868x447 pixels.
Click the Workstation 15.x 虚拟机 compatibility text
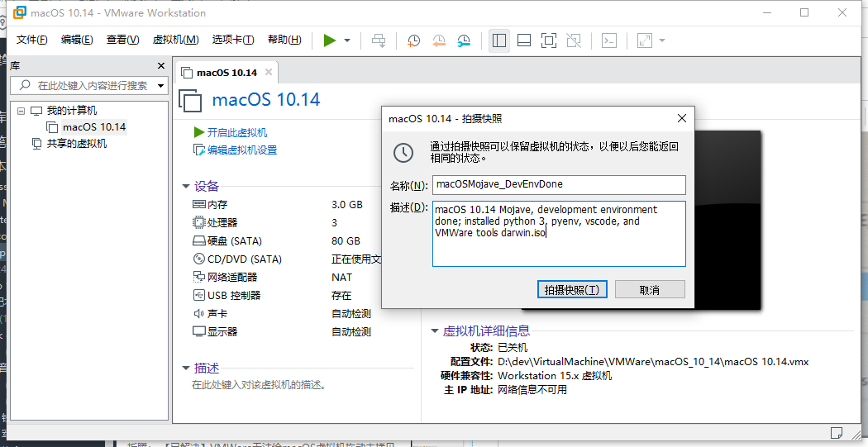(555, 376)
